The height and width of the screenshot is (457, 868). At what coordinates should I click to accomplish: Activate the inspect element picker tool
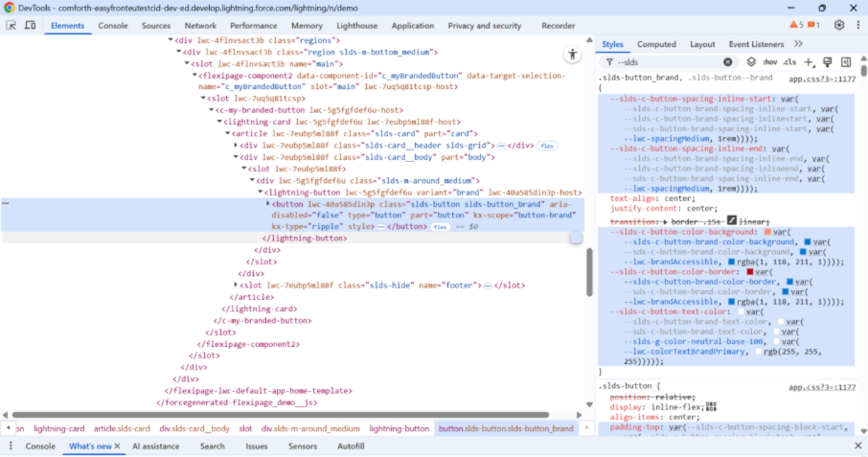(11, 25)
